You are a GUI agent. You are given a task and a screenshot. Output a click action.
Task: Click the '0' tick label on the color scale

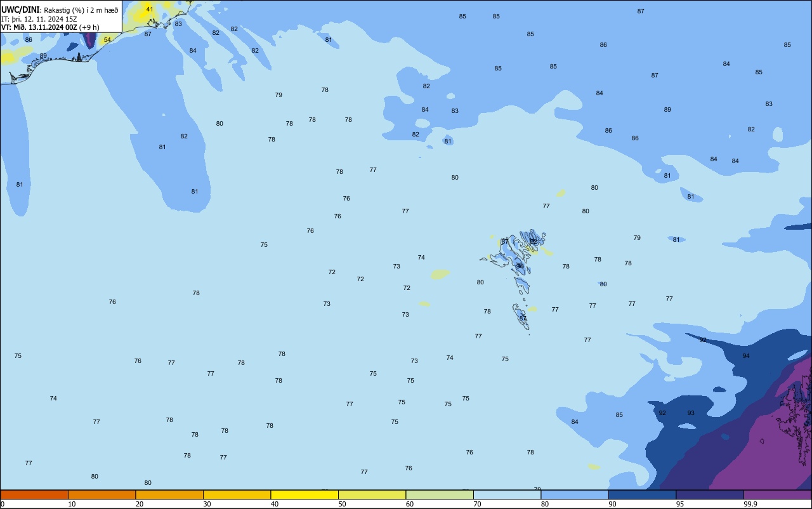pos(3,504)
